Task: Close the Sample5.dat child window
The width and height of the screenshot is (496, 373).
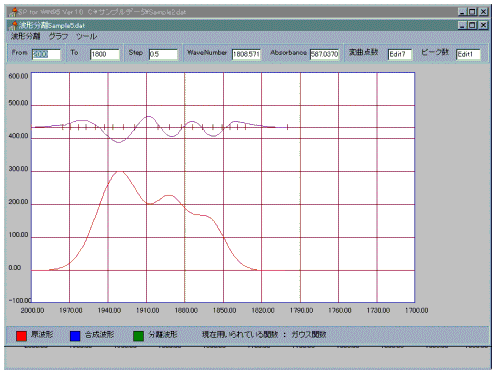Action: tap(483, 25)
